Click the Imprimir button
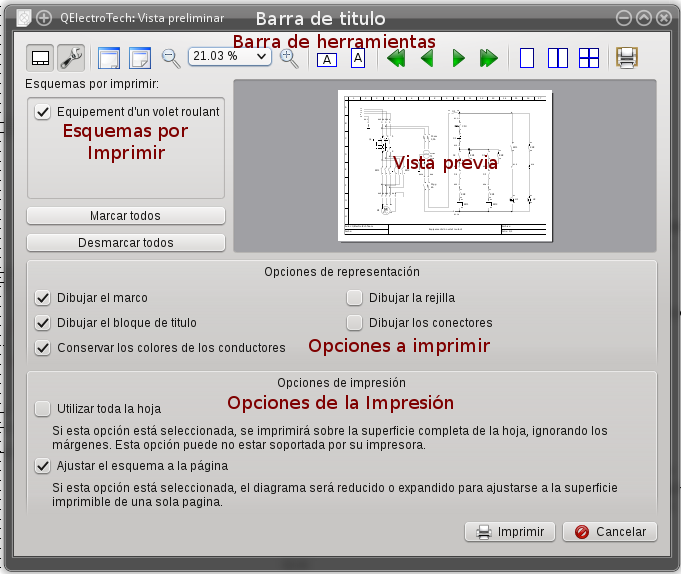This screenshot has height=574, width=681. (x=510, y=532)
